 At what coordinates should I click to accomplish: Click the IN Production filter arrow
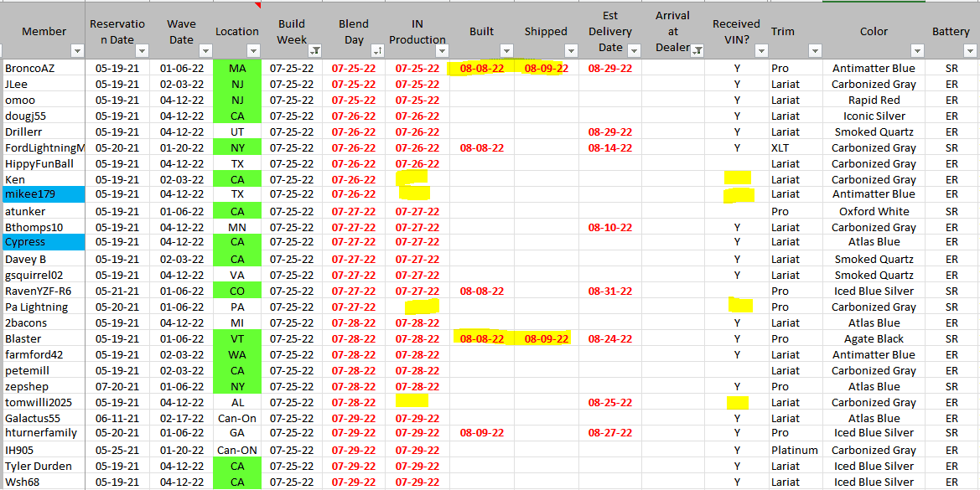(x=441, y=51)
